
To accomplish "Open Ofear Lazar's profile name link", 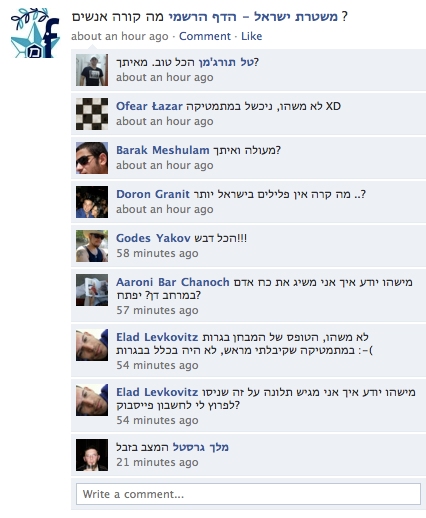I will [149, 106].
